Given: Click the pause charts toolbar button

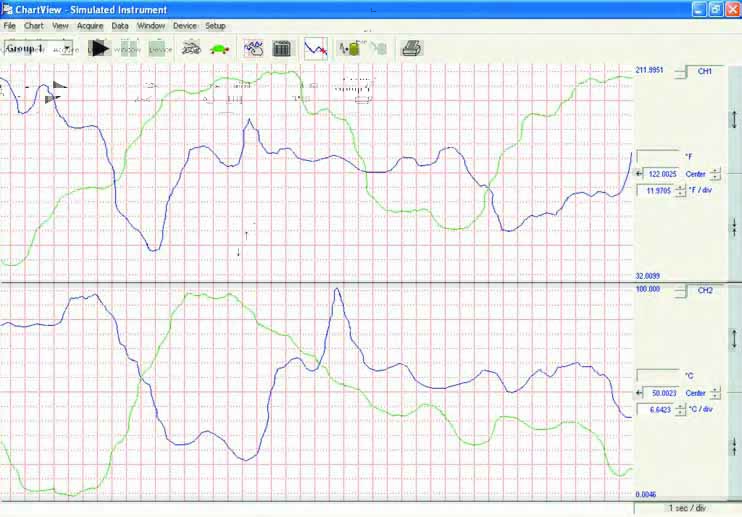Looking at the screenshot, I should coord(129,48).
